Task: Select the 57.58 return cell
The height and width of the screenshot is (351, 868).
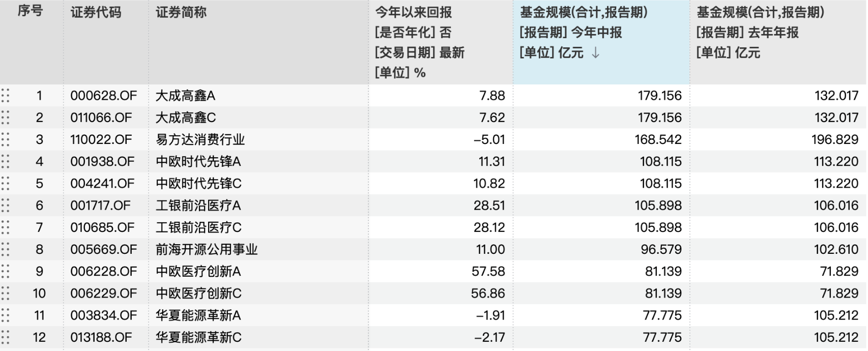Action: click(x=488, y=271)
